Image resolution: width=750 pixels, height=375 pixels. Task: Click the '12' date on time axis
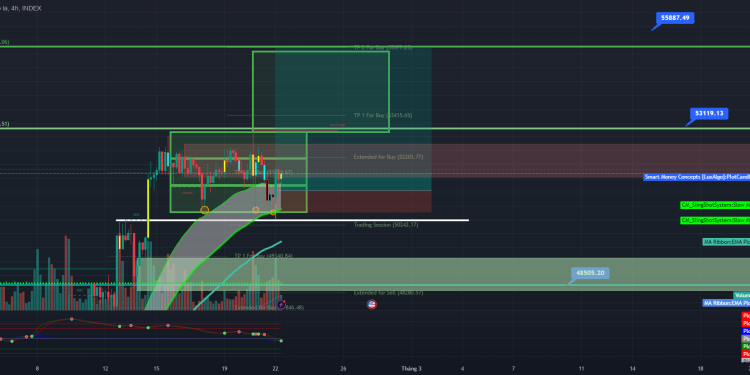tap(105, 369)
